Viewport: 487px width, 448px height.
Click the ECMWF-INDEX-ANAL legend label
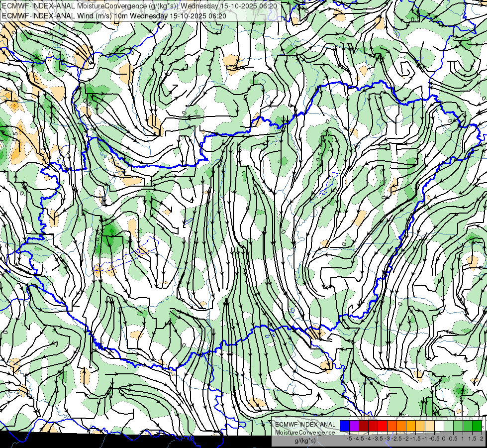pos(305,425)
